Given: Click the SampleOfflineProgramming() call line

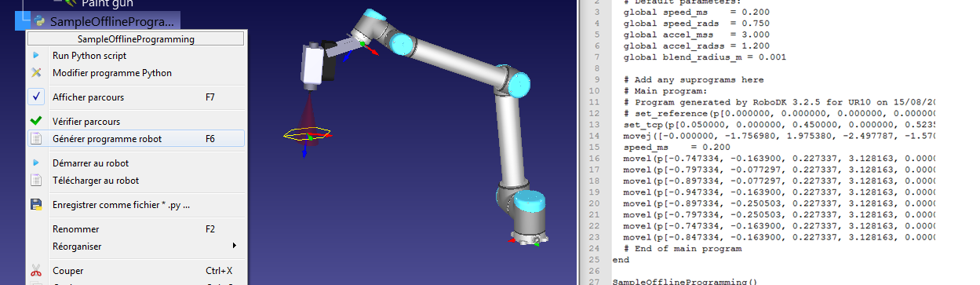Looking at the screenshot, I should pos(686,281).
